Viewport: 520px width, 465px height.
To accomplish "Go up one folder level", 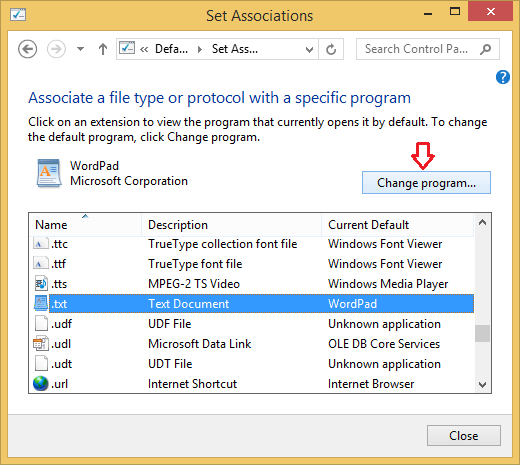I will tap(103, 49).
